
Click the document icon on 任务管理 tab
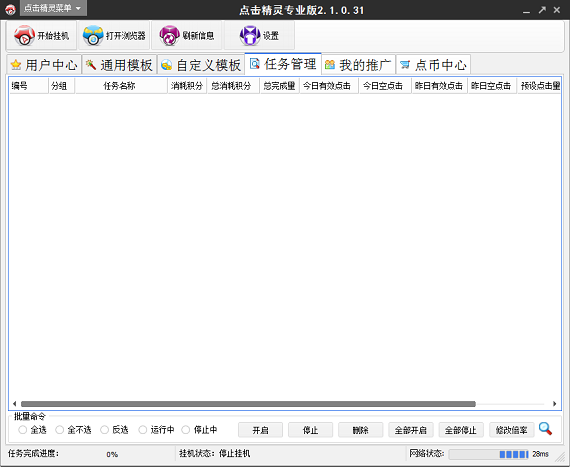coord(255,64)
